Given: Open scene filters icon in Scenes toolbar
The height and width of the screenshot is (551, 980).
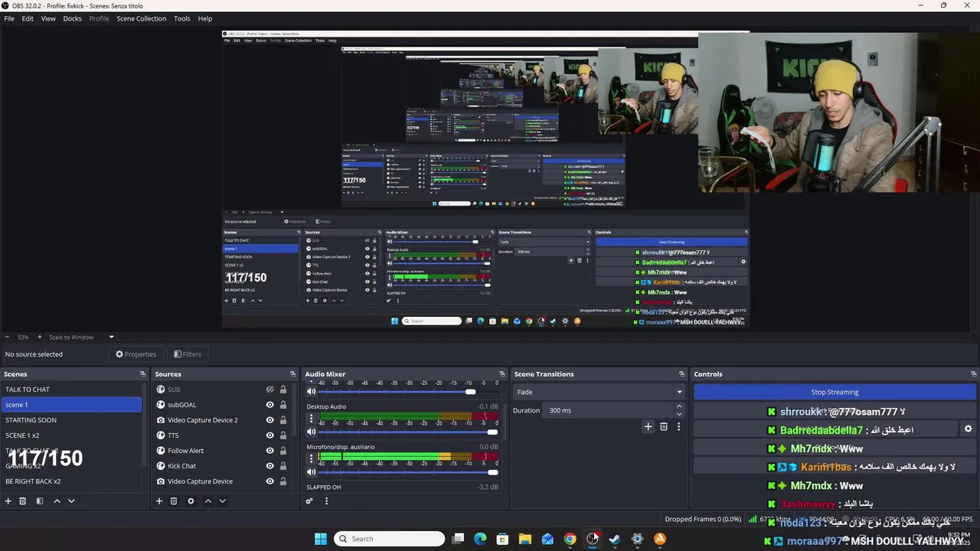Looking at the screenshot, I should coord(40,501).
